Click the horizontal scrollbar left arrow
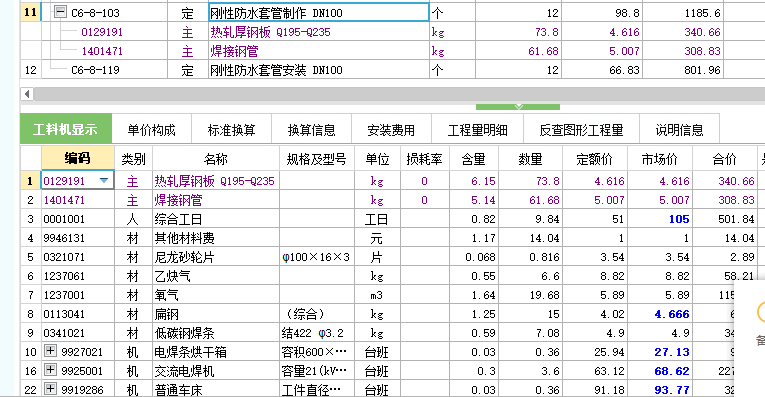Image resolution: width=765 pixels, height=397 pixels. (27, 94)
